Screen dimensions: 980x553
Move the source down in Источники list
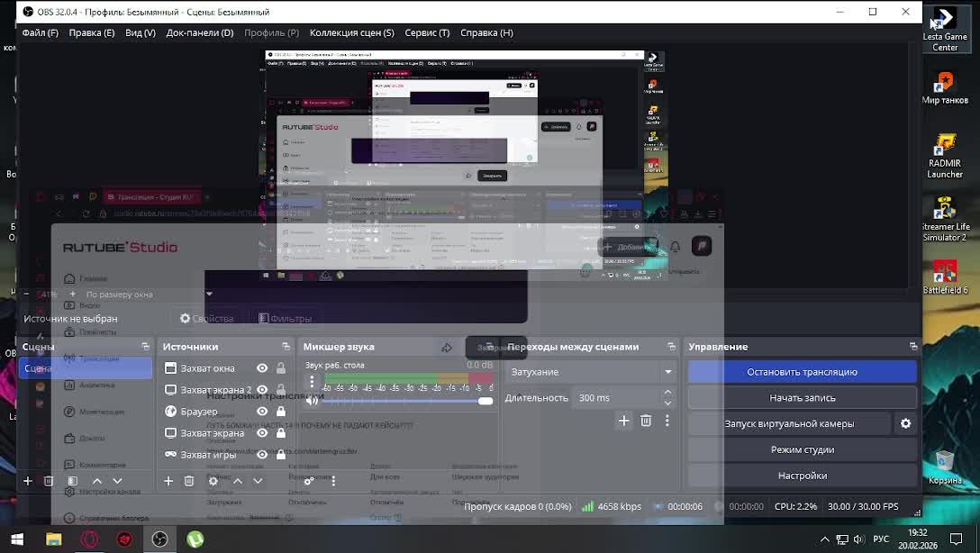[259, 481]
